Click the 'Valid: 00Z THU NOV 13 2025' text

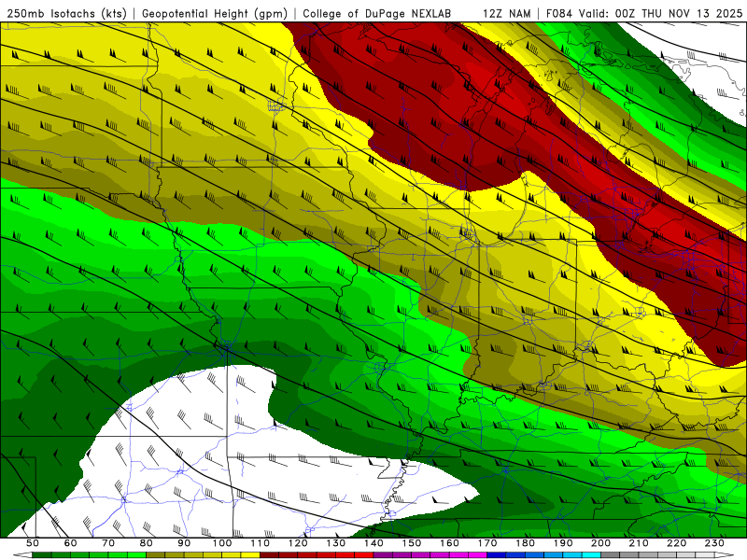point(660,13)
